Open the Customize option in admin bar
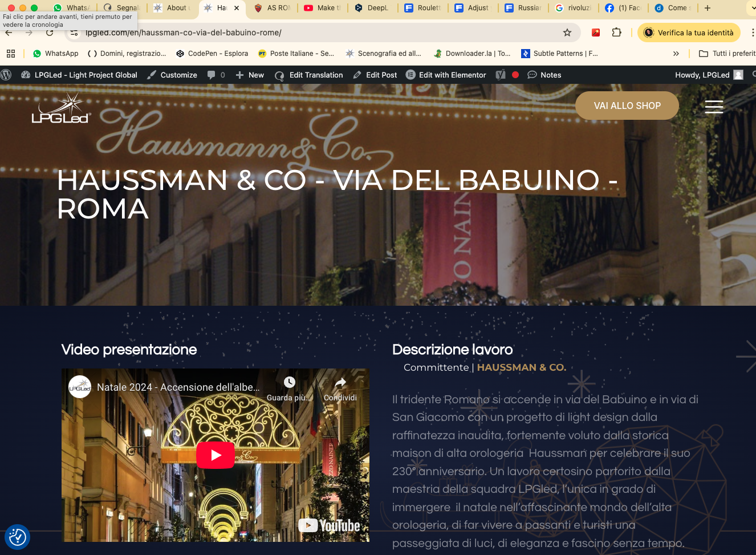Screen dimensions: 756x555 (172, 75)
